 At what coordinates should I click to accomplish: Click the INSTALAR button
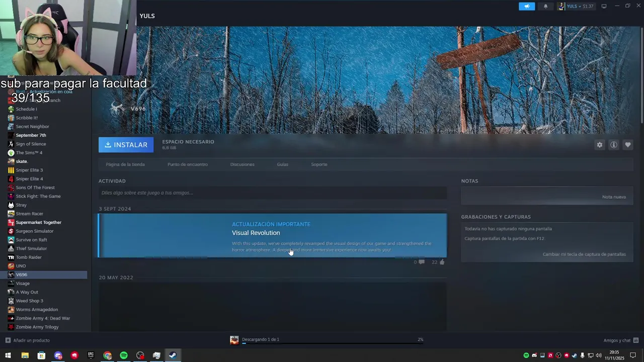pyautogui.click(x=126, y=145)
